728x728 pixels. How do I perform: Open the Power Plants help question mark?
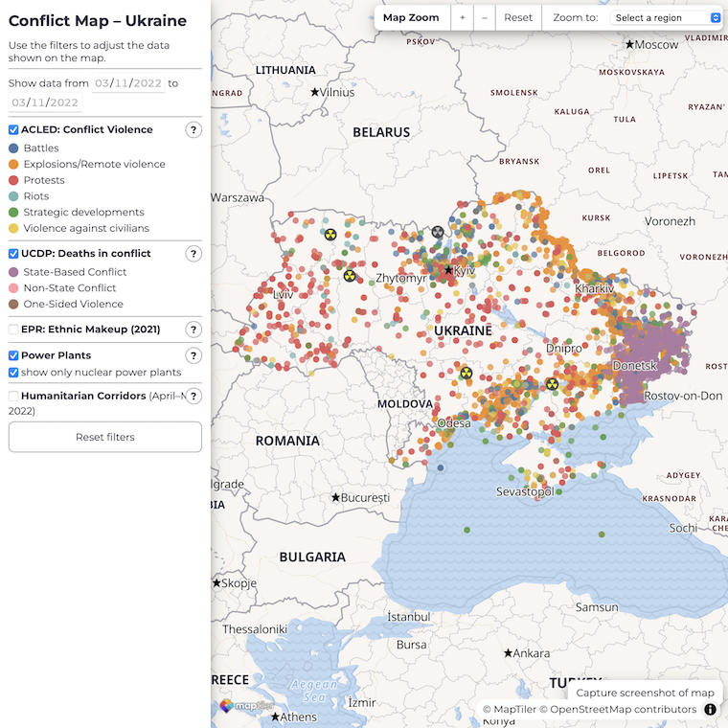193,355
